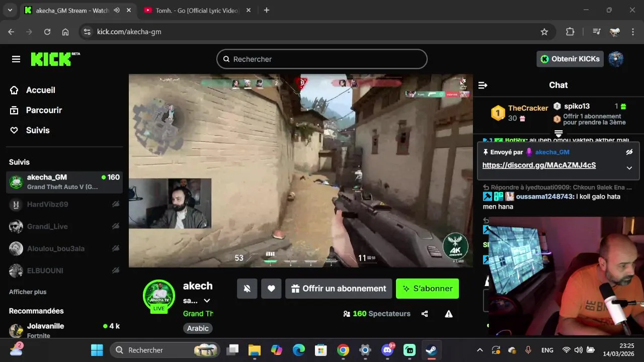Click the S'abonner button
The width and height of the screenshot is (644, 362).
click(427, 289)
